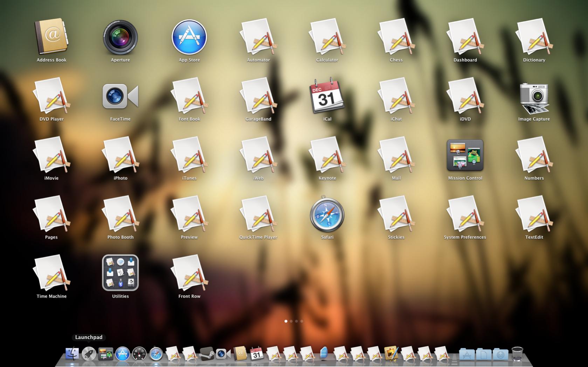Open the iTunes app
Screen dimensions: 588x367
coord(189,155)
